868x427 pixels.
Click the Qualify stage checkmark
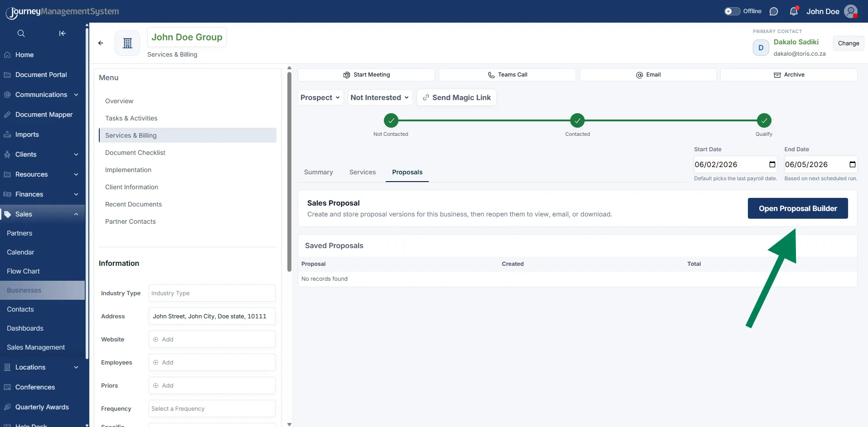[x=764, y=120]
